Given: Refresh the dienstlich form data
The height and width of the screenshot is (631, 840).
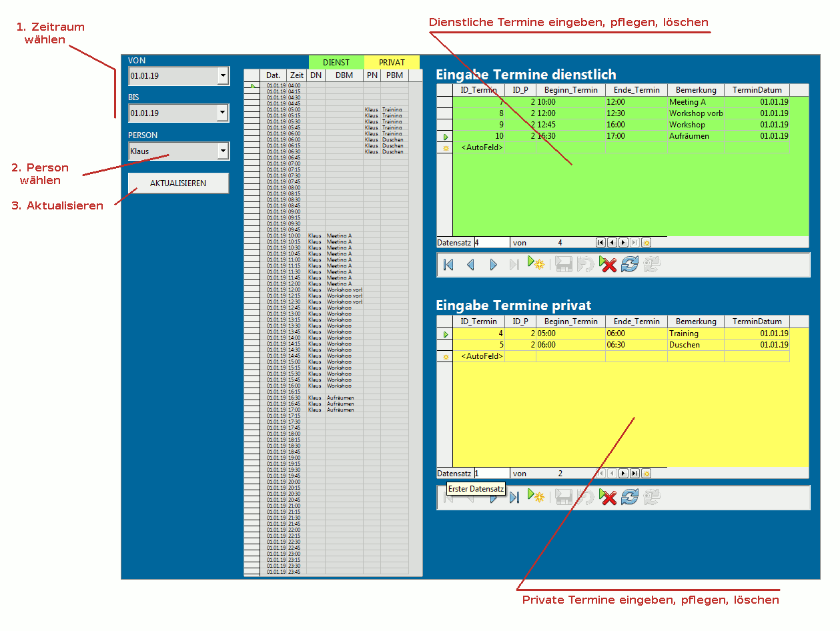Looking at the screenshot, I should tap(630, 265).
